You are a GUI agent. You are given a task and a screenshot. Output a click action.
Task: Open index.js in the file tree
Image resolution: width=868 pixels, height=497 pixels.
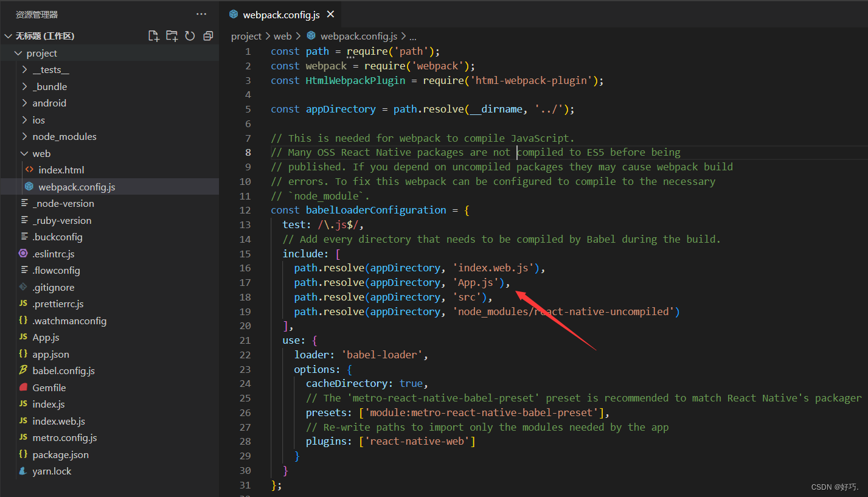[109, 405]
